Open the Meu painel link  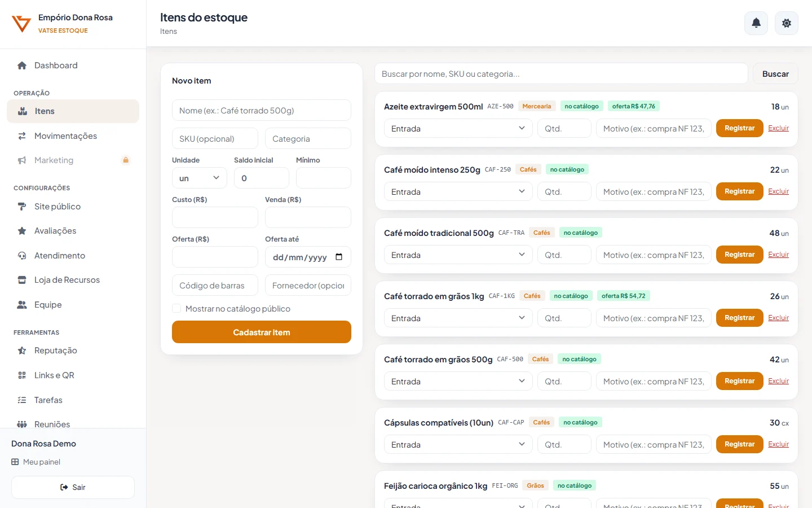click(x=36, y=462)
